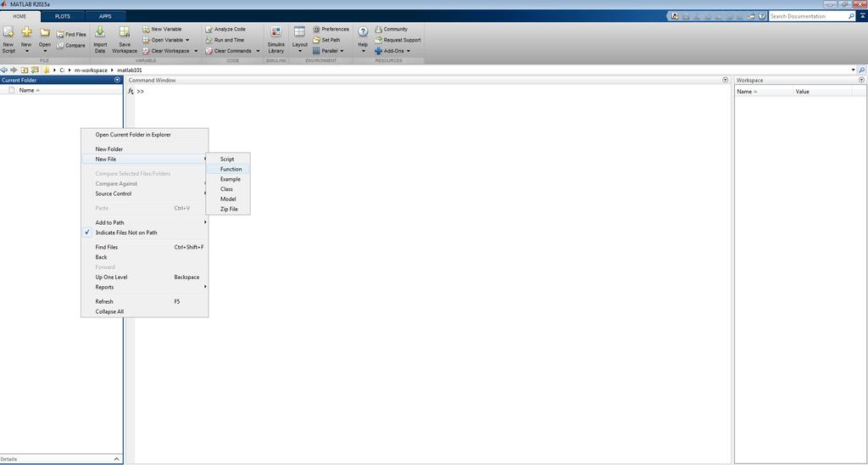
Task: Choose Class from New File submenu
Action: (x=227, y=189)
